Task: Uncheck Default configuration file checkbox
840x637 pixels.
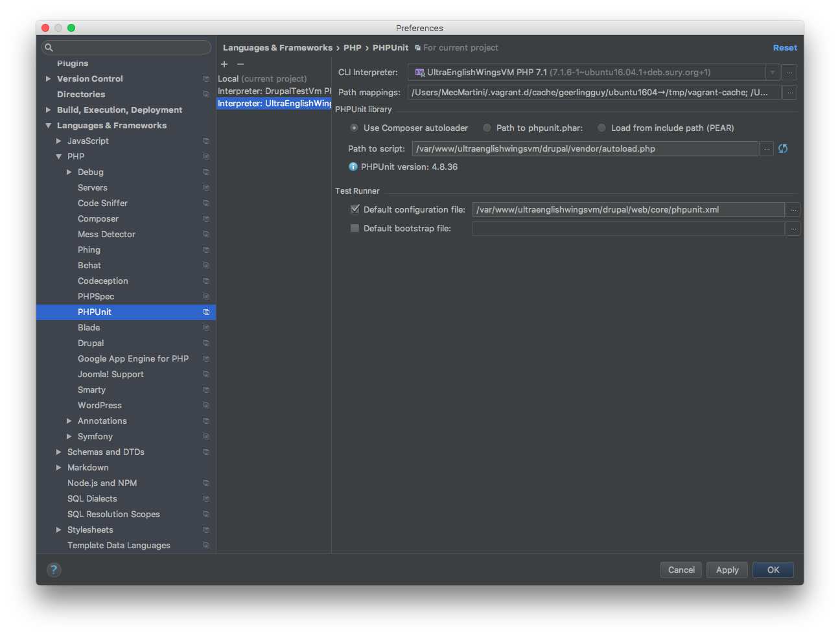Action: point(355,209)
